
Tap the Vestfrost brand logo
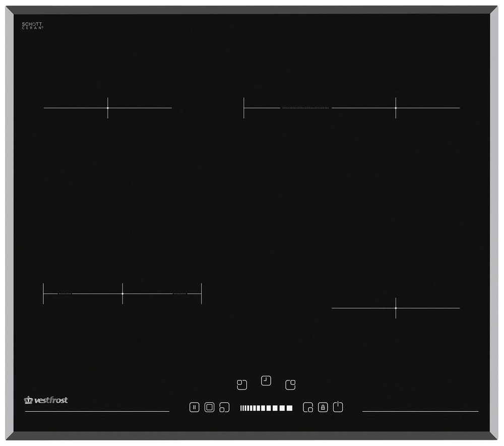pos(46,400)
